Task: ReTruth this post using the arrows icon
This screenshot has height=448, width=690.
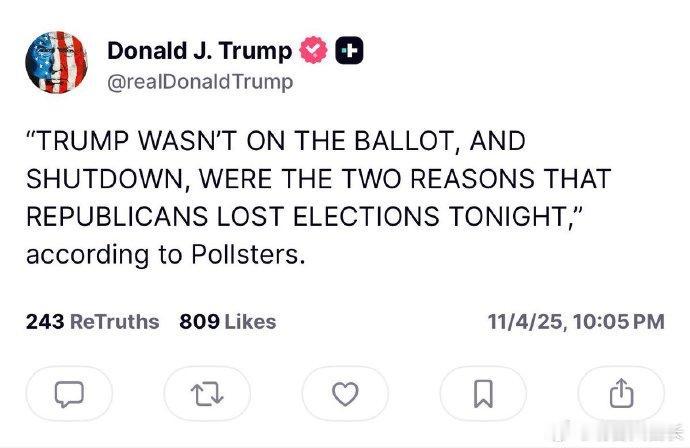Action: click(x=206, y=394)
